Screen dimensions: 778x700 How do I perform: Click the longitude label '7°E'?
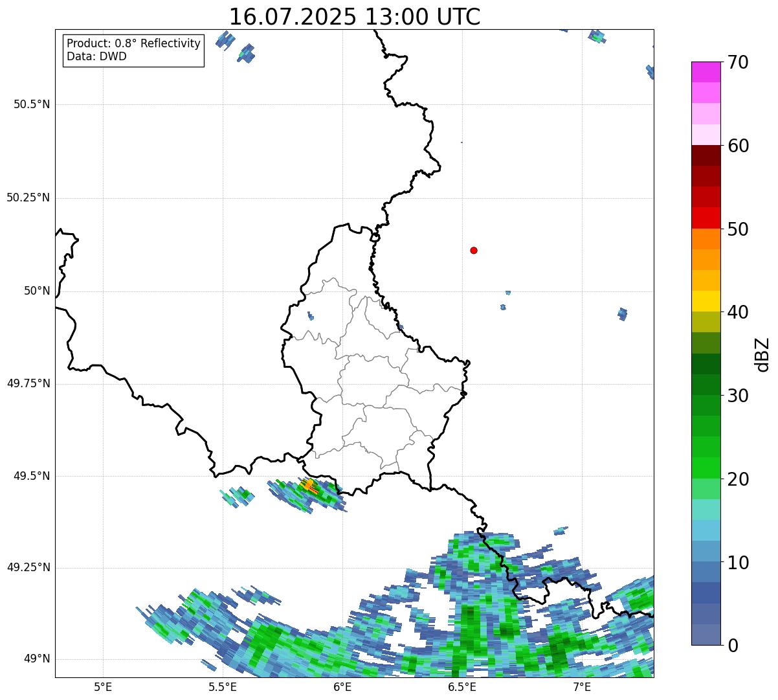[x=582, y=686]
